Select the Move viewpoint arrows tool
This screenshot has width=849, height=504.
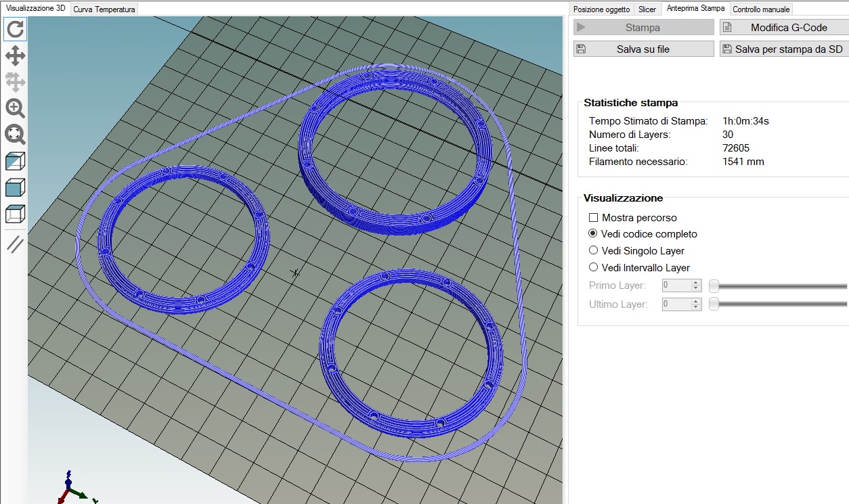click(x=15, y=55)
